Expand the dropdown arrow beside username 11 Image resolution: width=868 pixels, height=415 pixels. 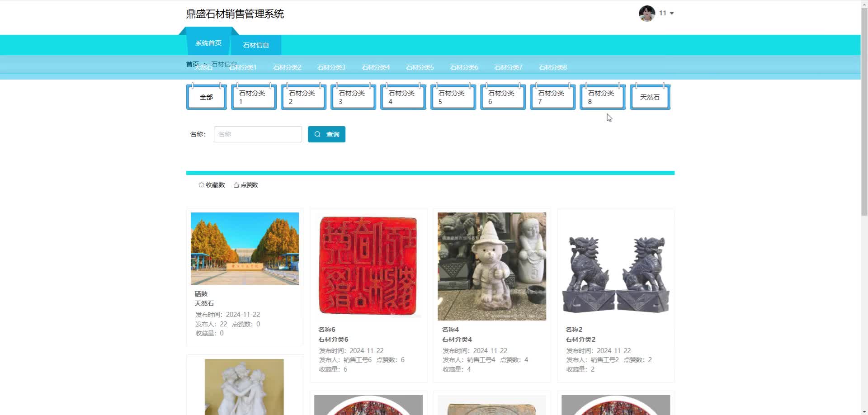click(x=672, y=13)
